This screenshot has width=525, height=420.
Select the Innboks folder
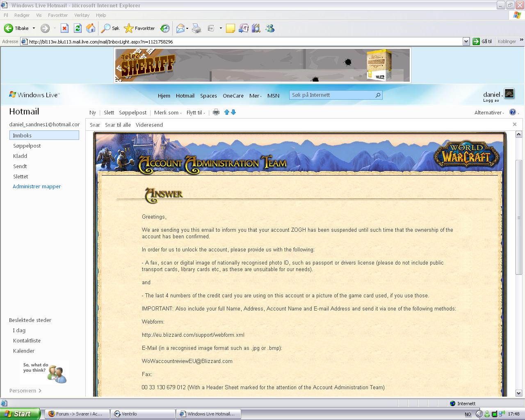pyautogui.click(x=44, y=135)
